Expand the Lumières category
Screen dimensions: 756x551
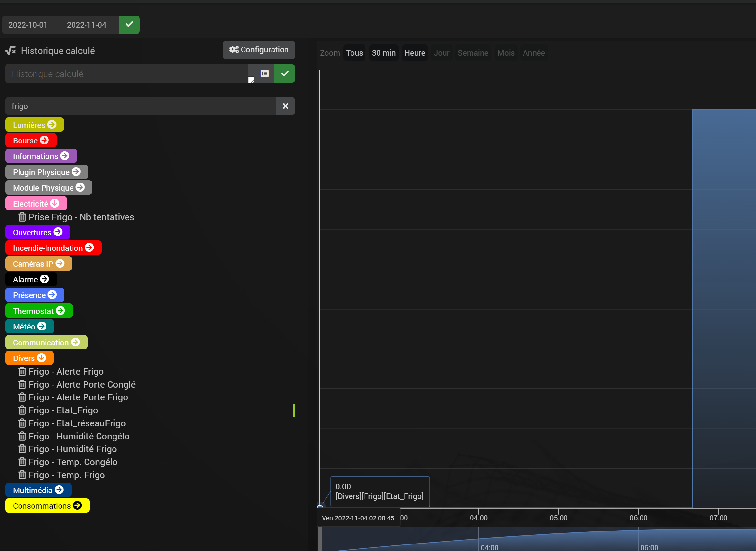click(34, 125)
